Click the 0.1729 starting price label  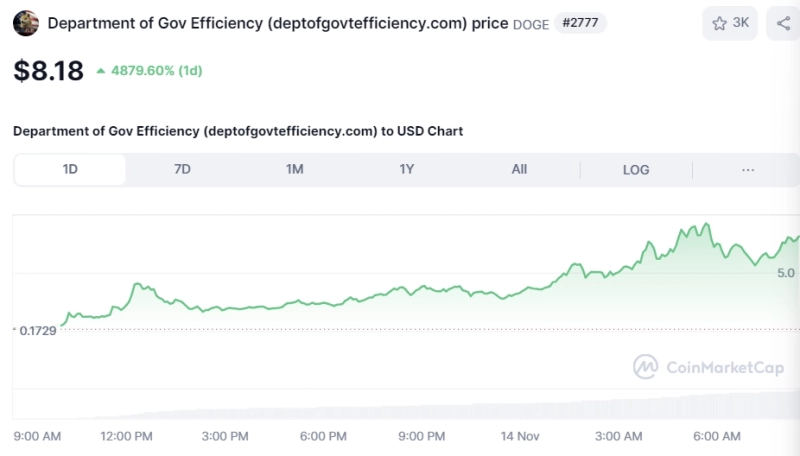click(38, 330)
